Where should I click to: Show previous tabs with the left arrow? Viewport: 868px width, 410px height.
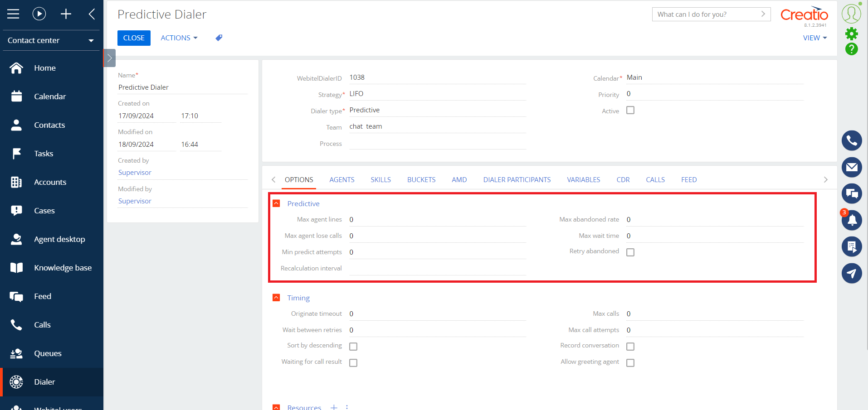click(273, 180)
